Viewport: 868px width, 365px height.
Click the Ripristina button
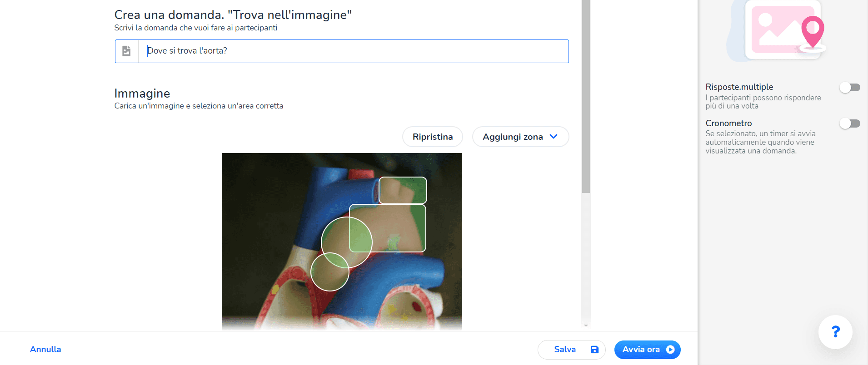[x=433, y=137]
